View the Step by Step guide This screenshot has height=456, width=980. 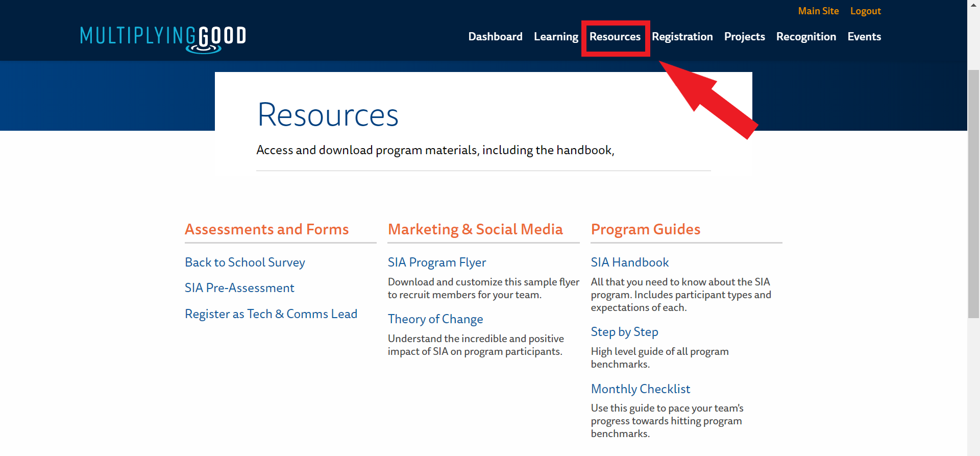625,332
